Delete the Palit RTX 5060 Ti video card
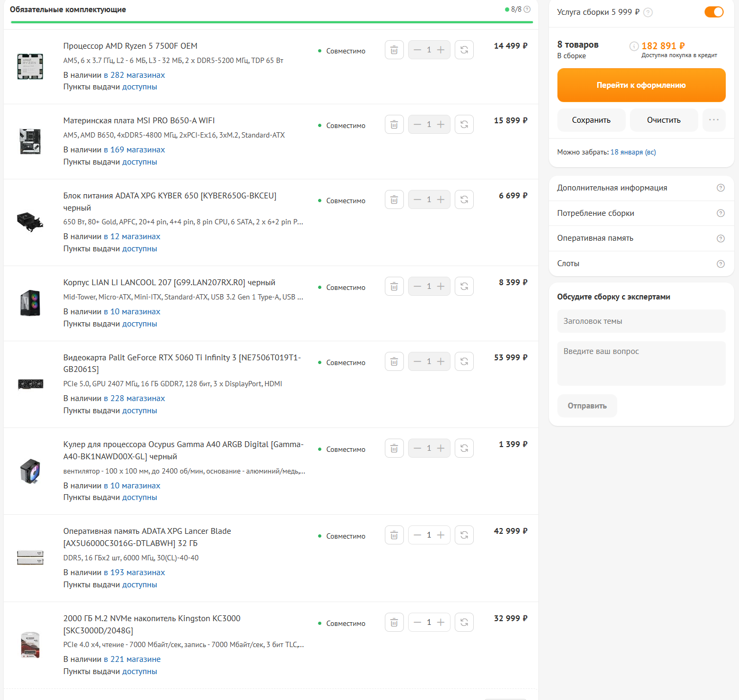Image resolution: width=739 pixels, height=700 pixels. click(x=394, y=361)
